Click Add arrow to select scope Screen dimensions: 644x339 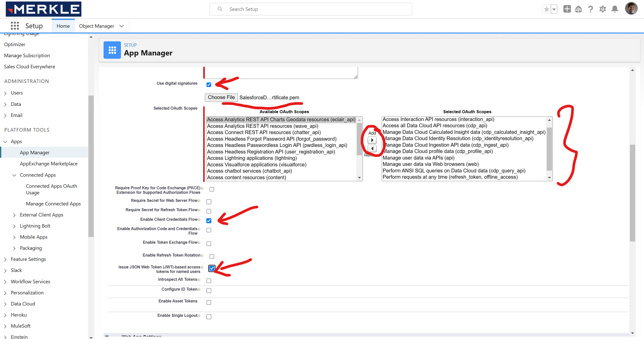tap(372, 140)
